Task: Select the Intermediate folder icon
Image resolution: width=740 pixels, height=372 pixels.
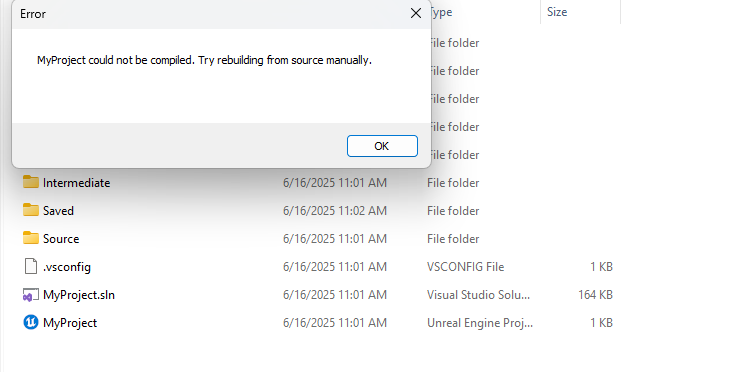Action: tap(31, 182)
